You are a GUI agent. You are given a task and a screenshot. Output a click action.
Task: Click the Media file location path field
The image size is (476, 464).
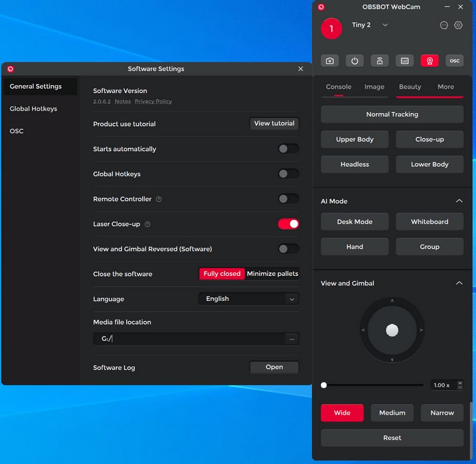[189, 339]
